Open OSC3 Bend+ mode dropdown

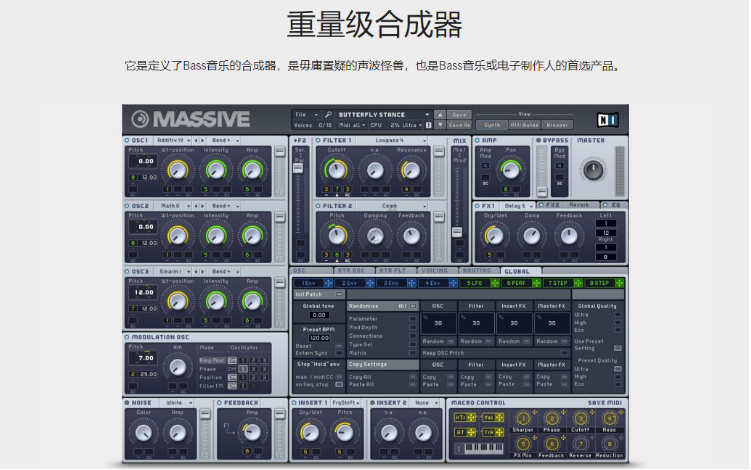click(225, 272)
